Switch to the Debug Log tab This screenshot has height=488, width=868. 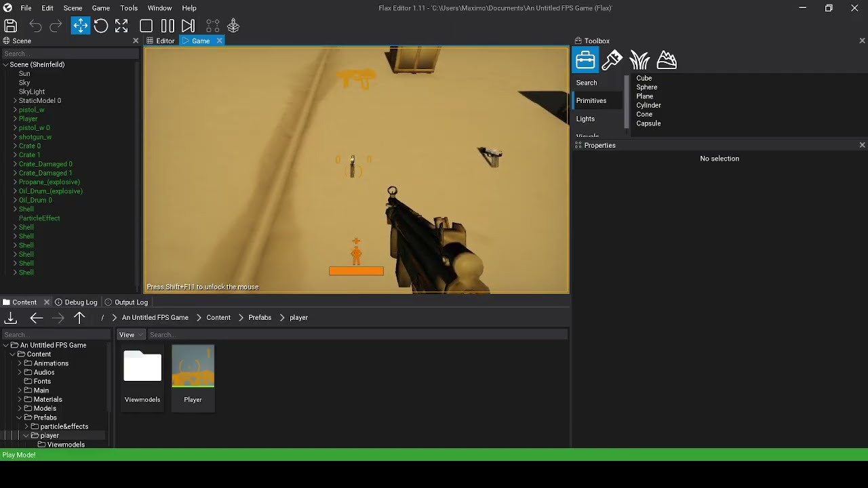pos(76,302)
